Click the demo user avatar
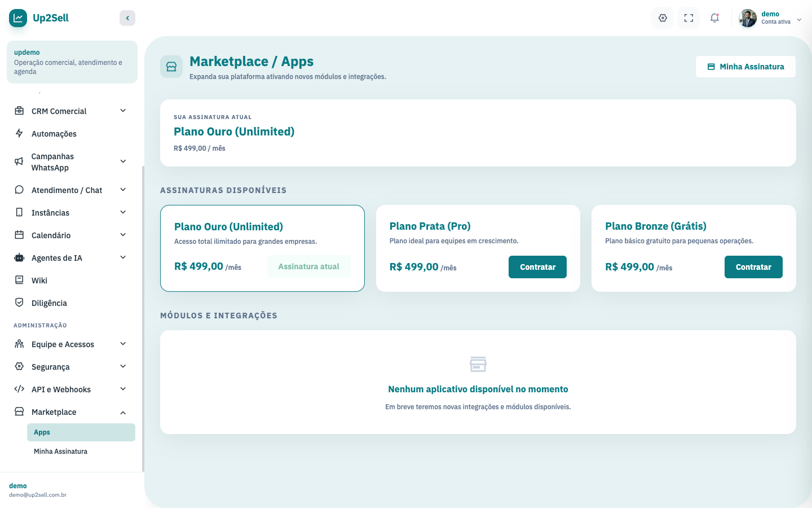This screenshot has width=812, height=508. point(748,18)
